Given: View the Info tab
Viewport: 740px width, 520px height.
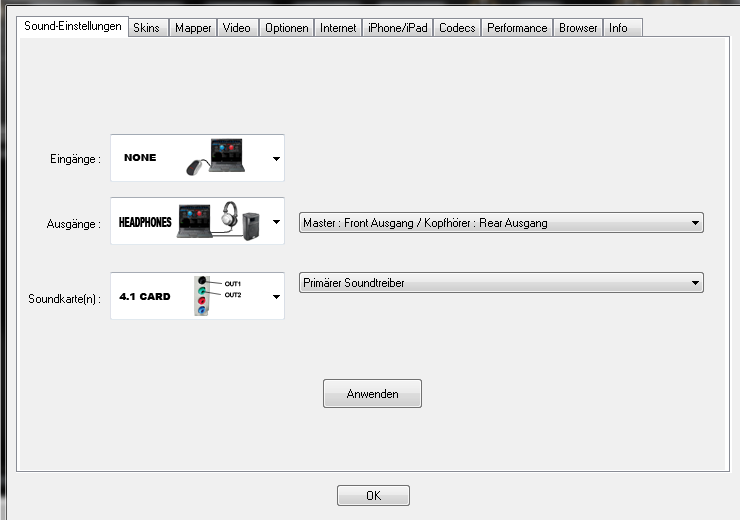Looking at the screenshot, I should 619,28.
